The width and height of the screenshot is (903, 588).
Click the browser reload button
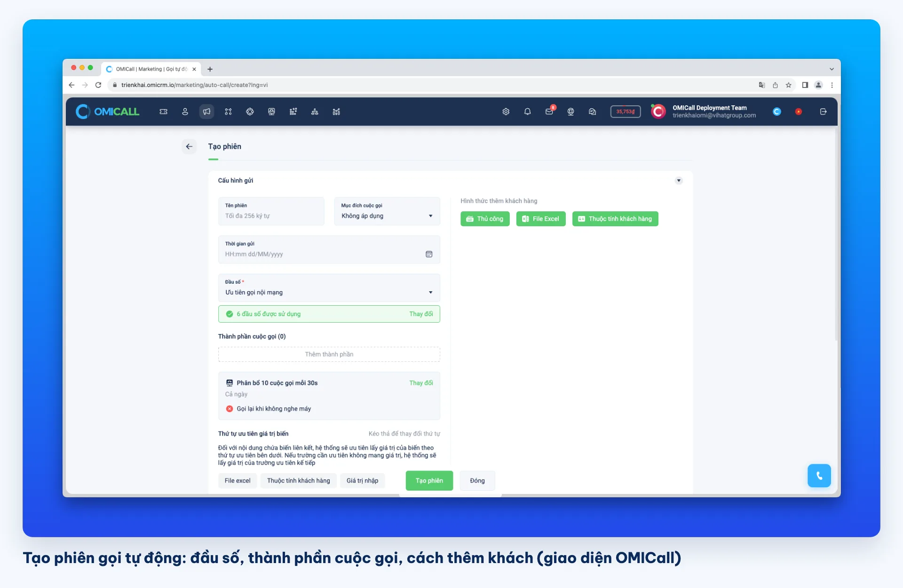click(98, 85)
